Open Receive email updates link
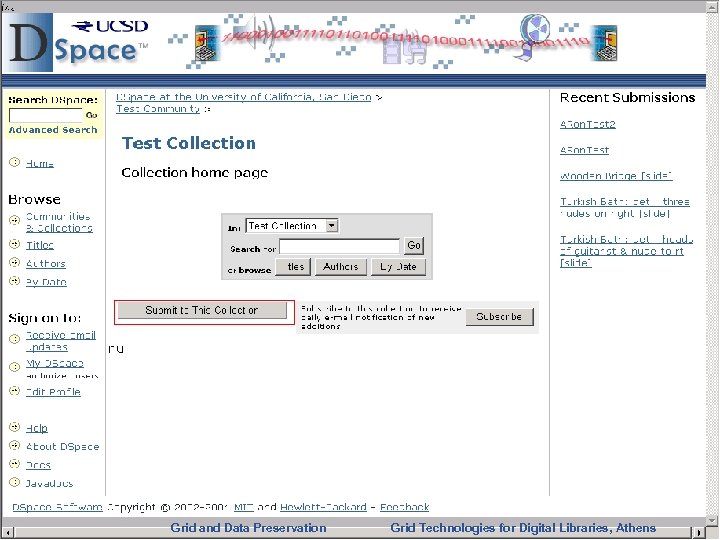 coord(61,341)
